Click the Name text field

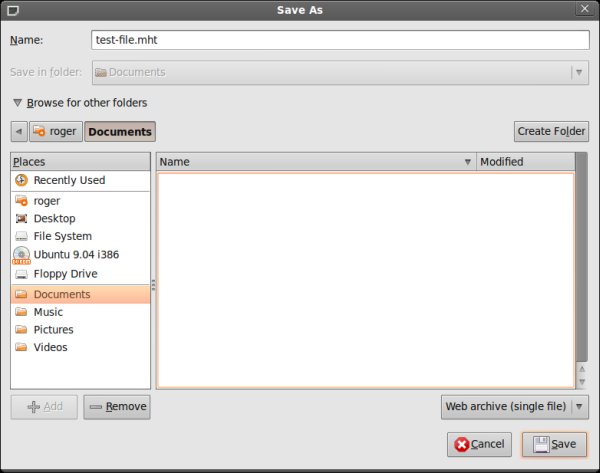click(x=340, y=40)
